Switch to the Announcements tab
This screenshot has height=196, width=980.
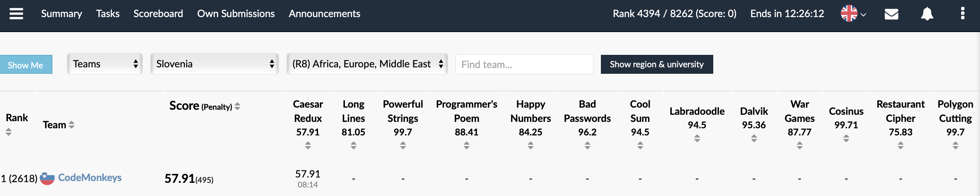coord(324,14)
